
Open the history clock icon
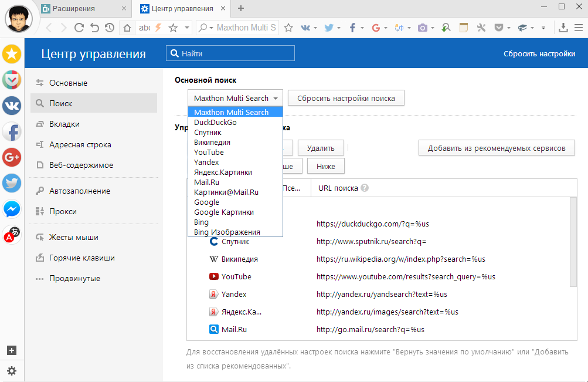coord(110,28)
